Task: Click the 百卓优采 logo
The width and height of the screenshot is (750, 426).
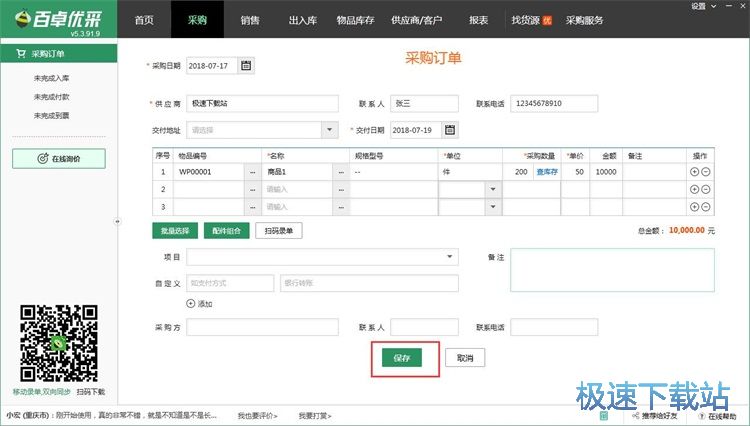Action: [x=58, y=19]
